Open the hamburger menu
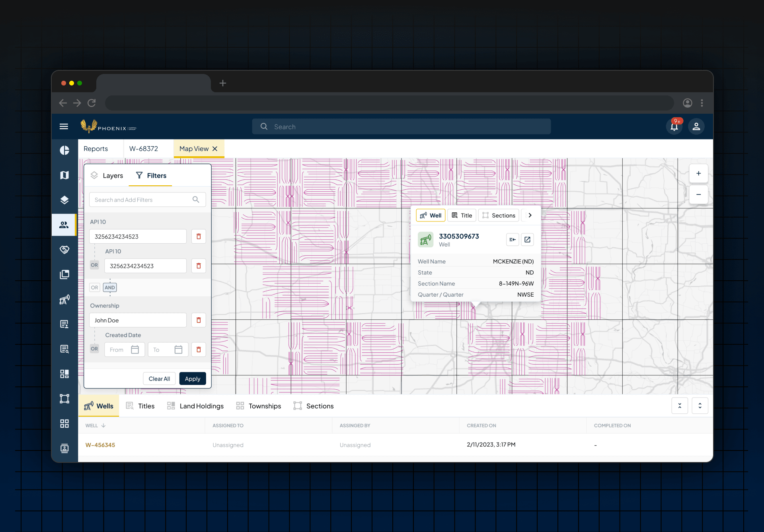 click(64, 126)
